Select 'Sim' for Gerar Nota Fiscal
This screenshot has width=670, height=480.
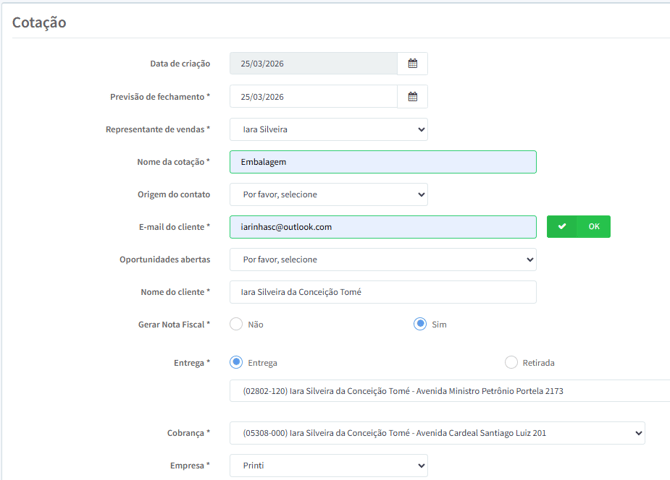(421, 324)
